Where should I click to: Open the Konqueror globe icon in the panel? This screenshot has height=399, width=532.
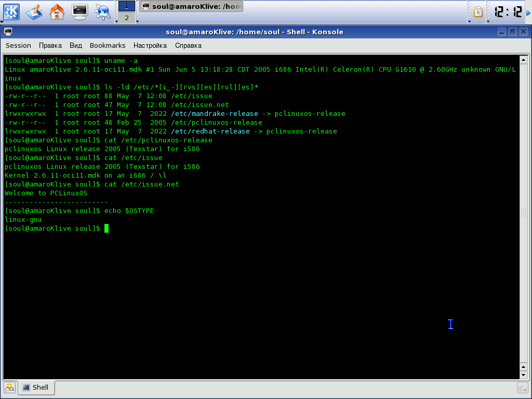coord(102,11)
